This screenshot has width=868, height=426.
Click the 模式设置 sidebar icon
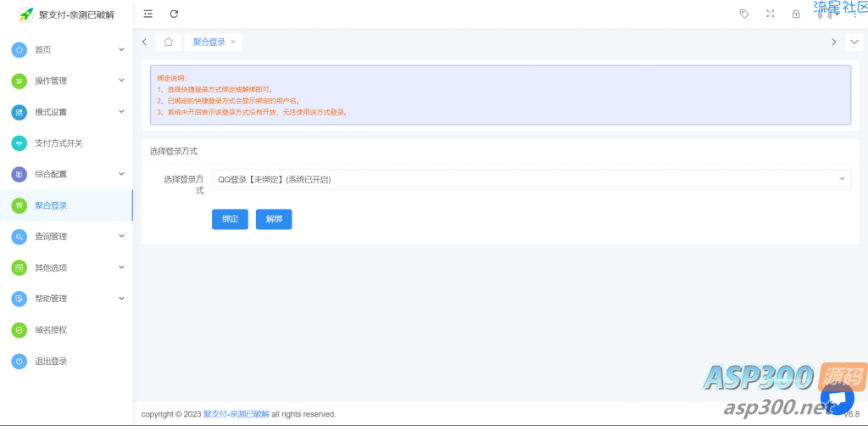pyautogui.click(x=19, y=112)
